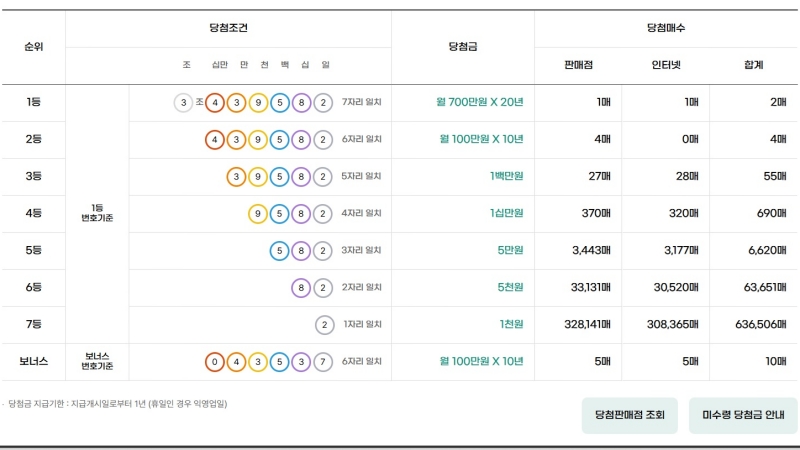
Task: Click the blue ball 5 in the 5등 row
Action: point(280,251)
